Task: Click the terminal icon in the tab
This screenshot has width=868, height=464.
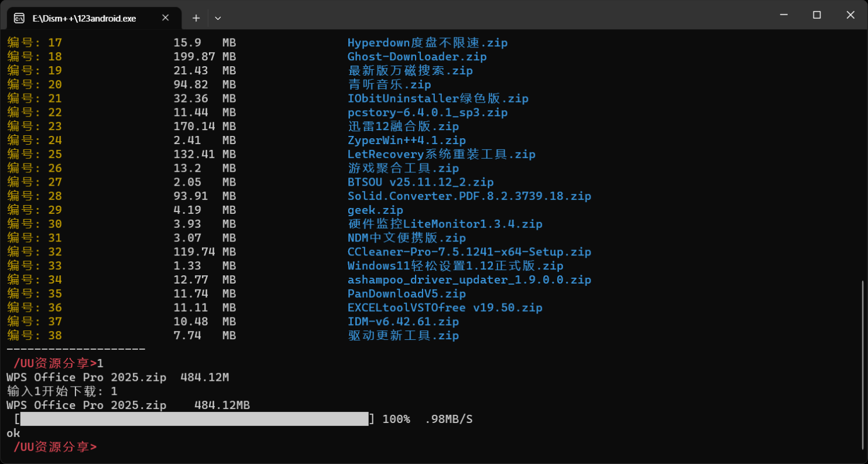Action: click(x=19, y=18)
